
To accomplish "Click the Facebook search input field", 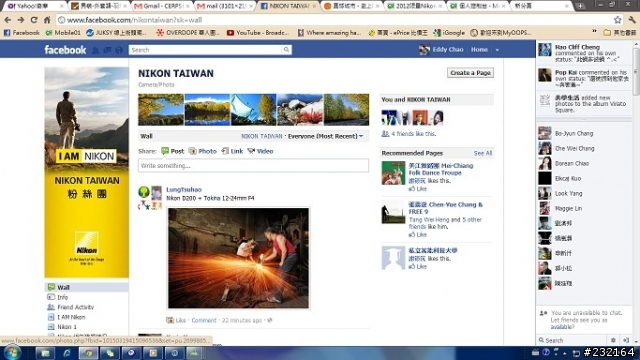I will pos(205,50).
